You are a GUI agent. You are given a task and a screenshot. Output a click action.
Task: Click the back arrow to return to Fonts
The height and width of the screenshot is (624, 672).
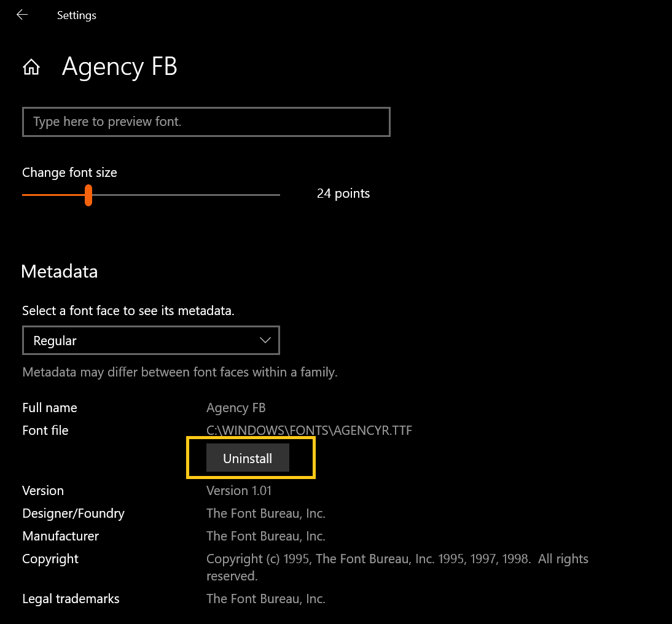(x=22, y=15)
